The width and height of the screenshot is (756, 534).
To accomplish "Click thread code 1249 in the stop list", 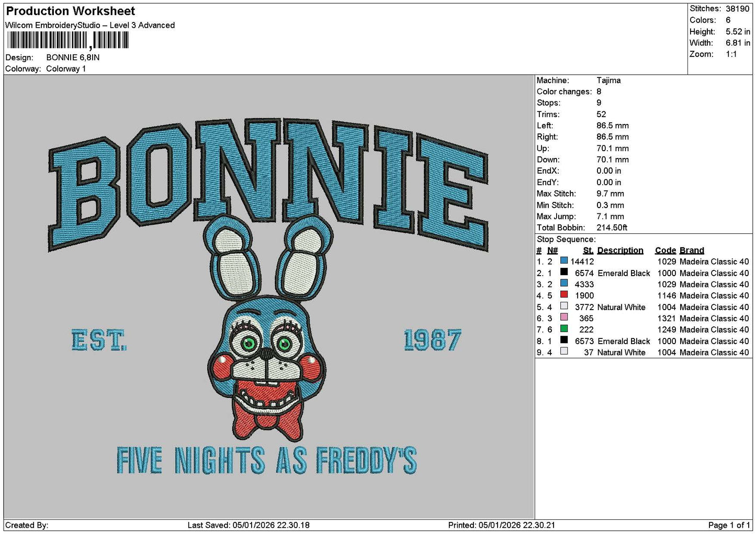I will [667, 330].
